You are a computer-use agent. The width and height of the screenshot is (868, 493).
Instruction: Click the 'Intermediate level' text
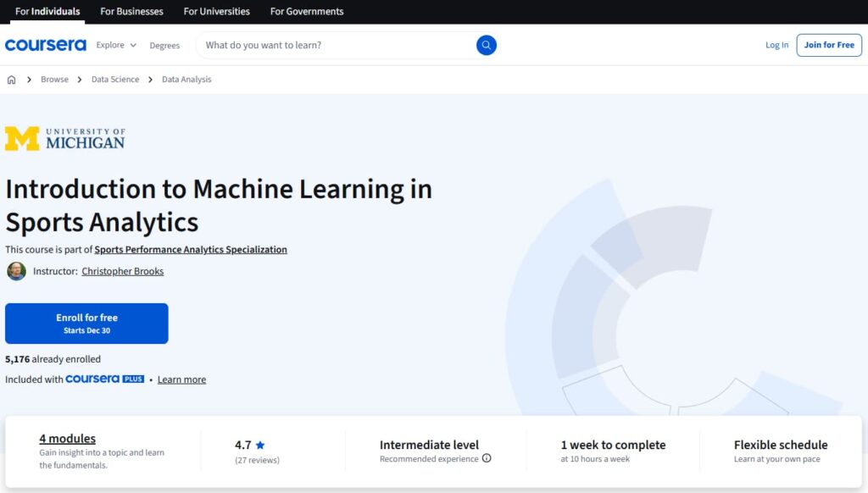[429, 445]
